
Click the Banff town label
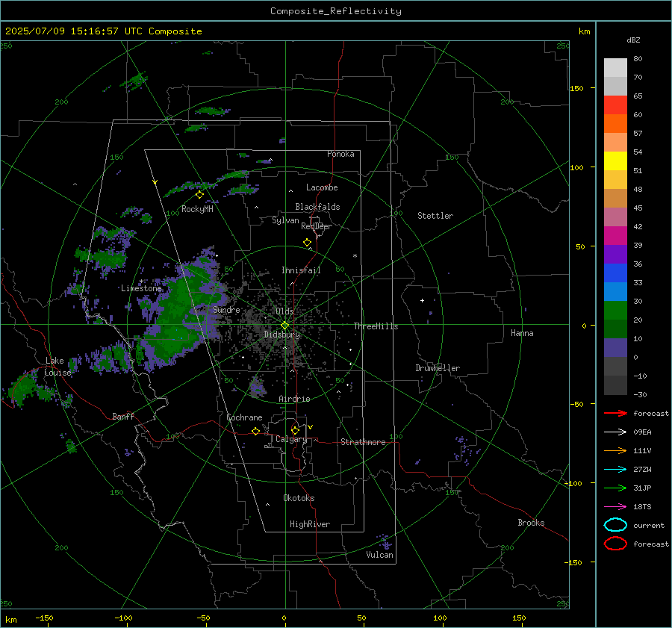[123, 416]
